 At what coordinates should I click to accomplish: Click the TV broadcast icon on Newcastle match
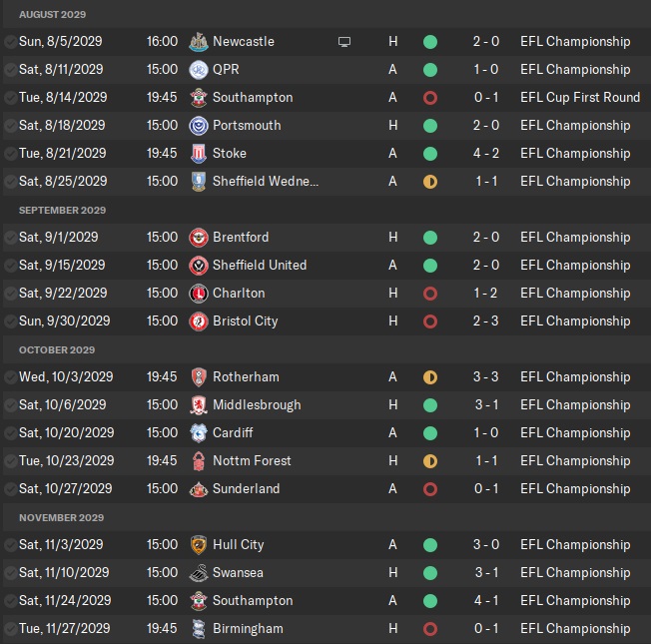344,42
